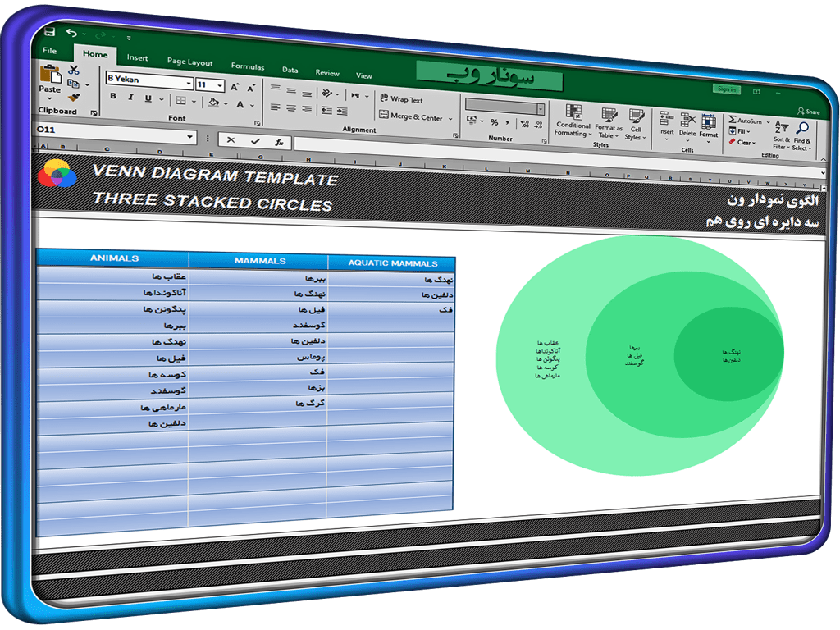Click the Insert cells icon

666,119
